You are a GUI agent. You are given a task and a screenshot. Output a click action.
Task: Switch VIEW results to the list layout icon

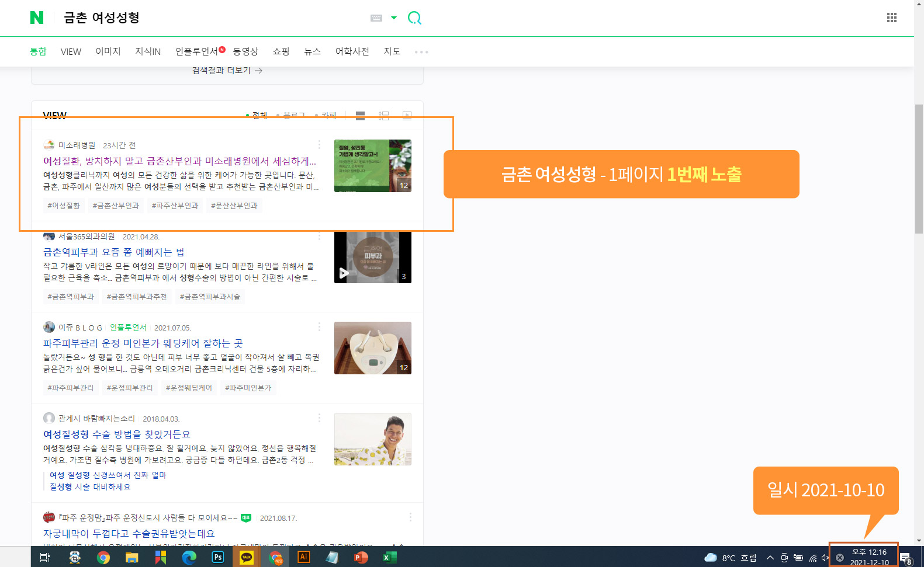[361, 116]
